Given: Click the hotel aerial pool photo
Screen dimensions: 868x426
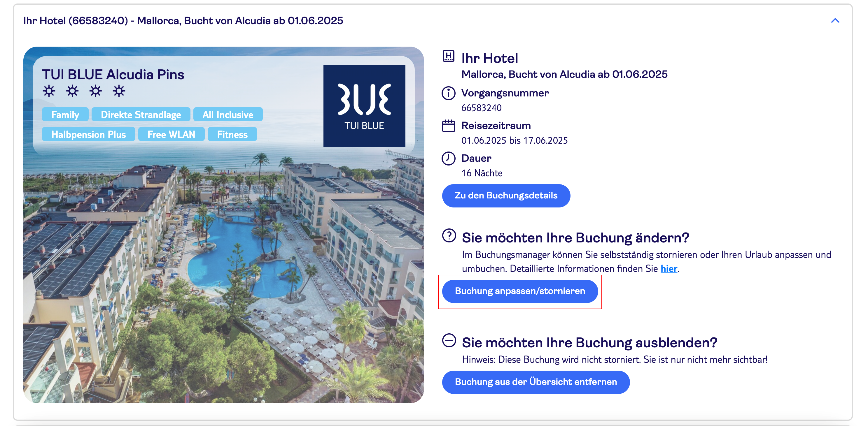Looking at the screenshot, I should (x=223, y=276).
